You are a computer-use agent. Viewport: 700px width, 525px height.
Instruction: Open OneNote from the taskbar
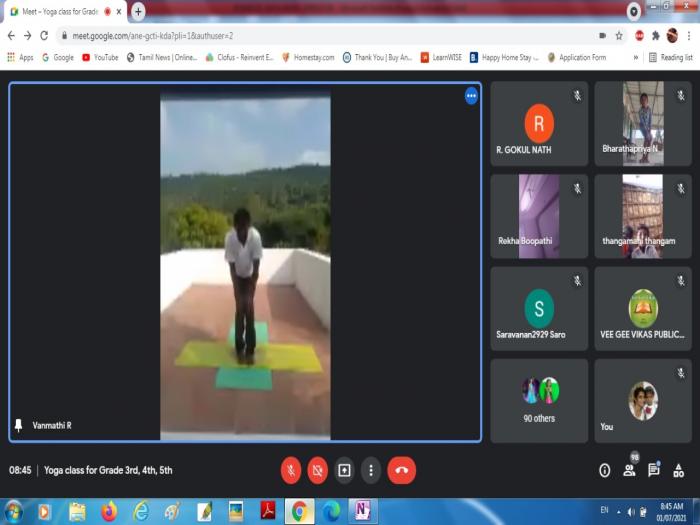(362, 512)
